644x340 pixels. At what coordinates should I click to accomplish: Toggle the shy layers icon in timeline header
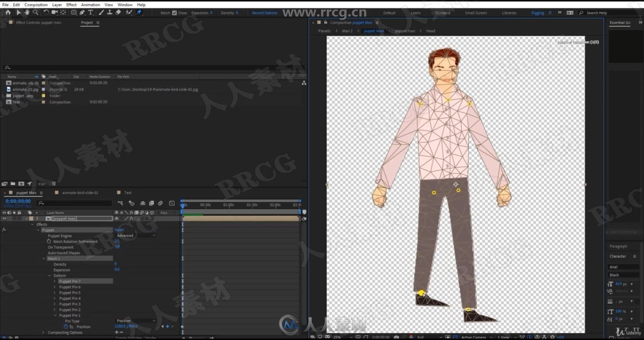[143, 203]
